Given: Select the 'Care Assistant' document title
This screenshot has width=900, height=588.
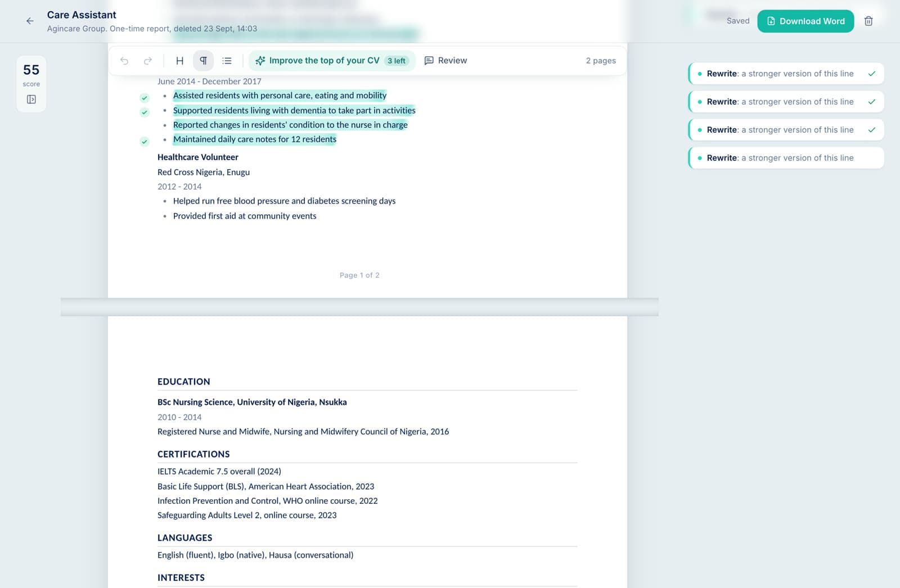Looking at the screenshot, I should tap(82, 15).
